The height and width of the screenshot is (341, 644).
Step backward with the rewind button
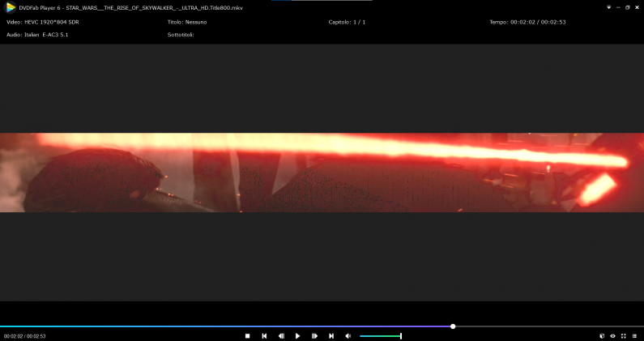[281, 336]
